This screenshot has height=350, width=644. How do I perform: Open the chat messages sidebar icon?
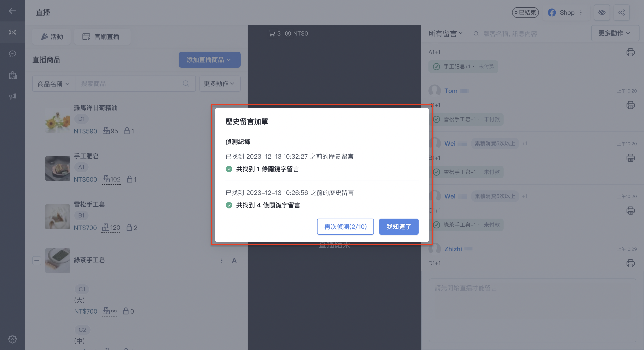click(x=12, y=54)
